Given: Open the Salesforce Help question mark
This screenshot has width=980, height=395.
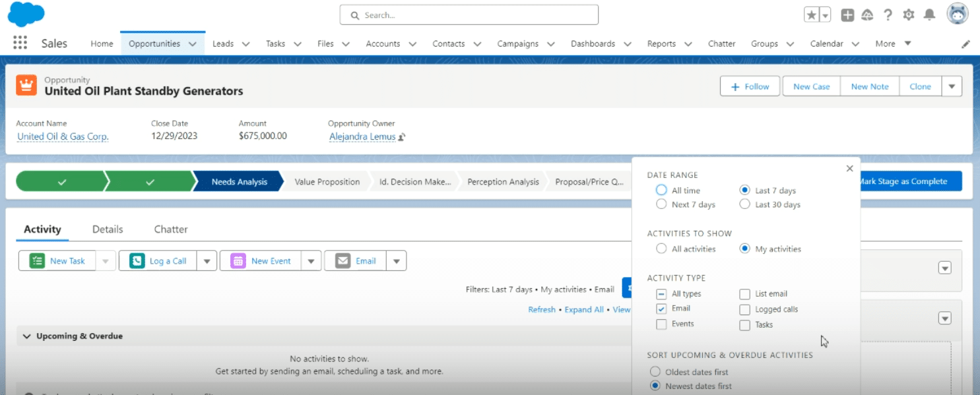Looking at the screenshot, I should pyautogui.click(x=888, y=15).
